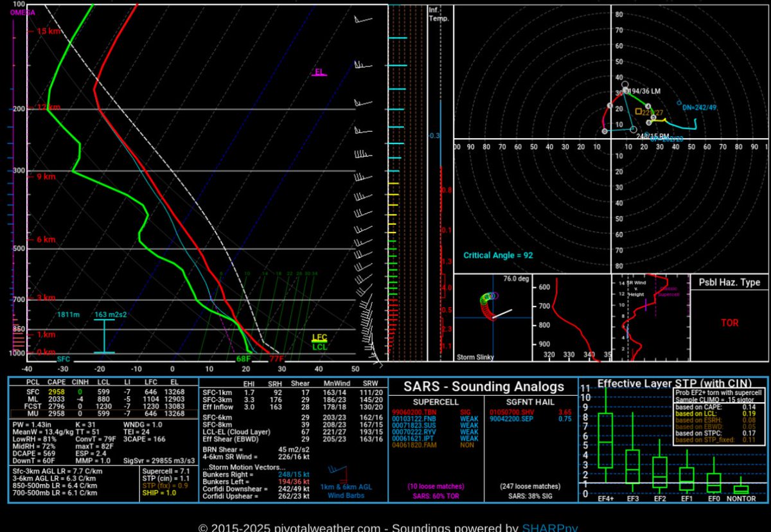Click the SARS: 60% TOR result text

coord(436,495)
